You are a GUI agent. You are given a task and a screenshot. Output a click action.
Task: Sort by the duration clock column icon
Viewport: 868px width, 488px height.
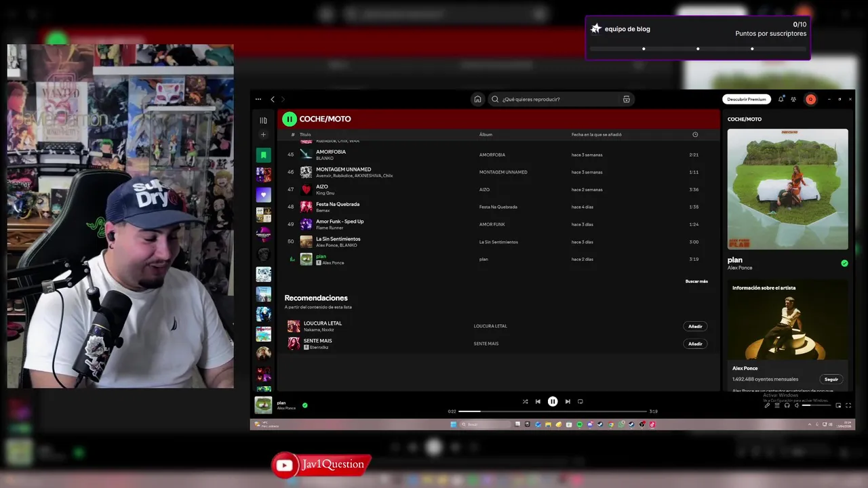[695, 134]
